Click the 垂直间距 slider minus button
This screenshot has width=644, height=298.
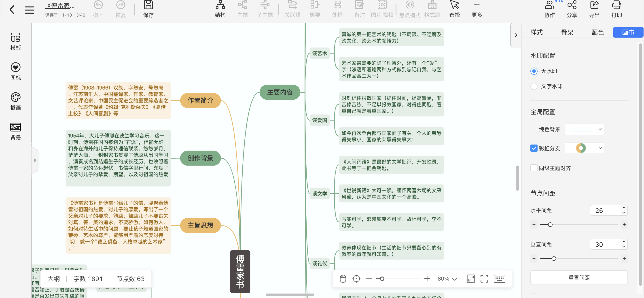534,258
